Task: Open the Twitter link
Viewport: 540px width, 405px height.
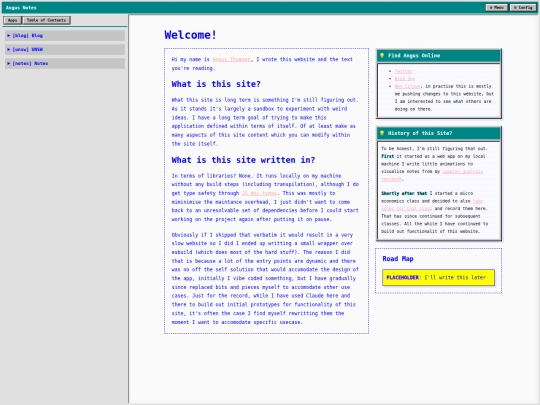Action: pyautogui.click(x=403, y=71)
